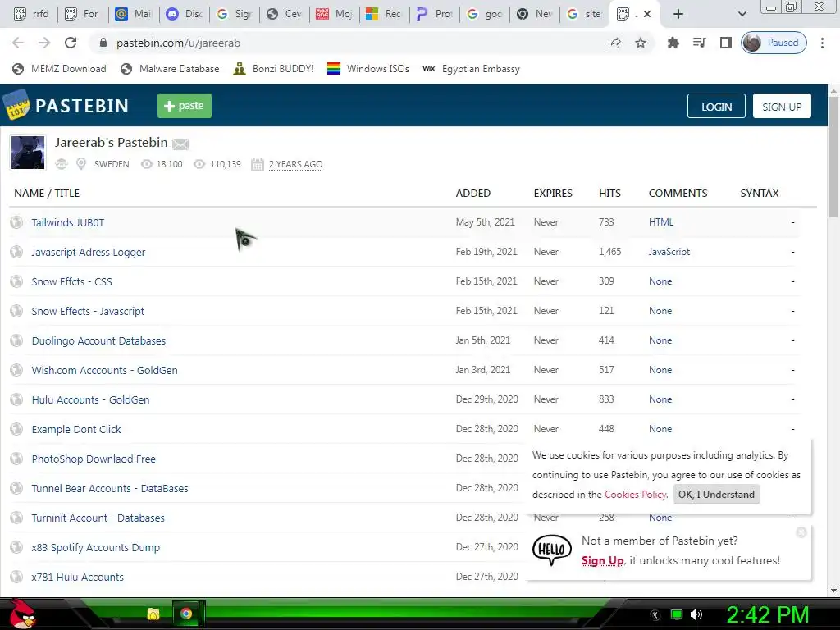Switch to the 'Mai' tab
This screenshot has height=630, width=840.
pyautogui.click(x=133, y=14)
